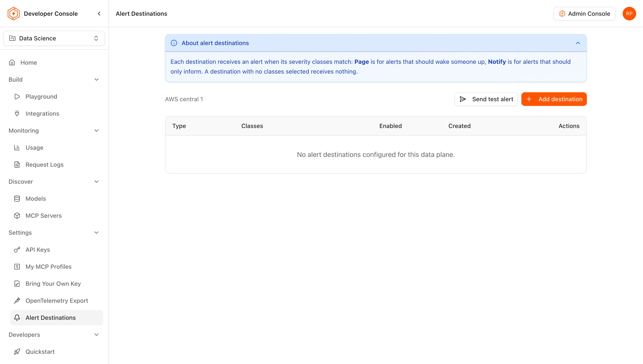
Task: Click the Send test alert button
Action: [486, 99]
